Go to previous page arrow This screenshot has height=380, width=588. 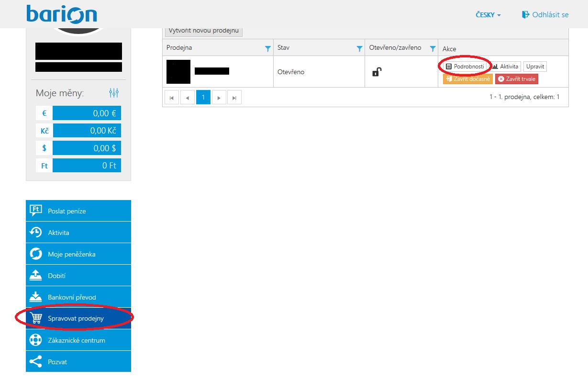[187, 98]
